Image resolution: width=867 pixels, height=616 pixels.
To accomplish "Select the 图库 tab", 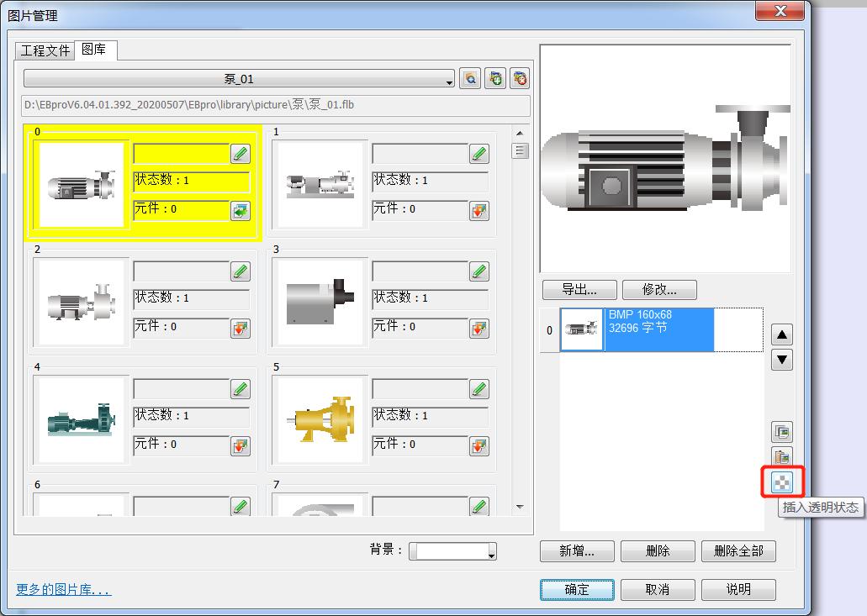I will 94,50.
